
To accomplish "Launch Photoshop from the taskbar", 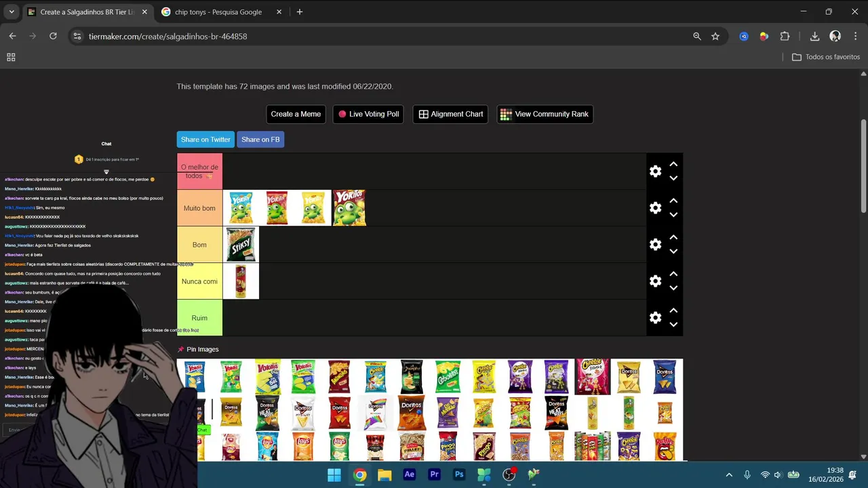I will click(459, 474).
